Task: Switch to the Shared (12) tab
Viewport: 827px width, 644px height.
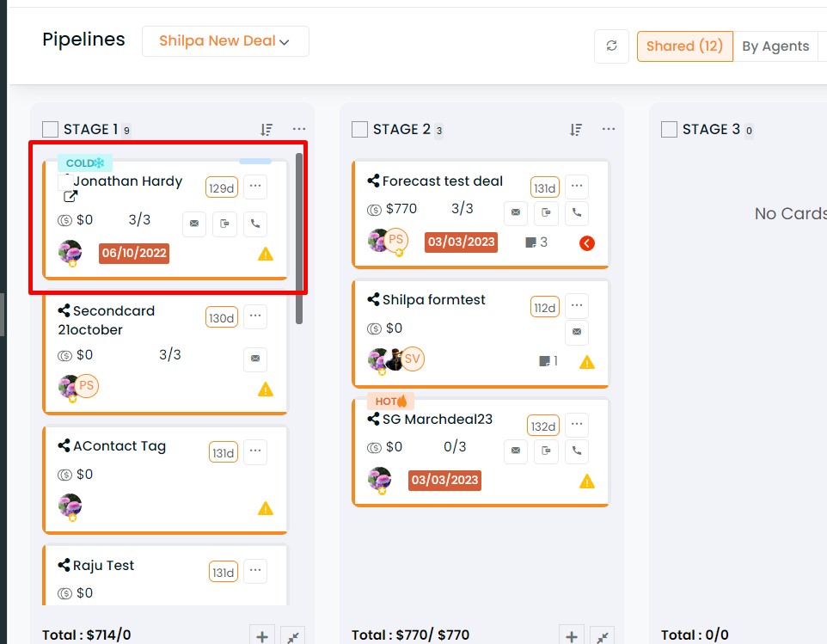Action: [684, 46]
